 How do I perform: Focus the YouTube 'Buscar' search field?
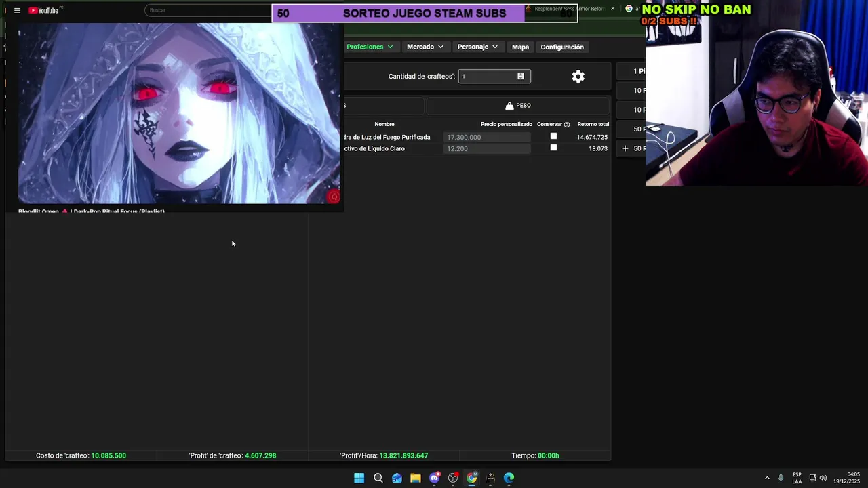(208, 10)
